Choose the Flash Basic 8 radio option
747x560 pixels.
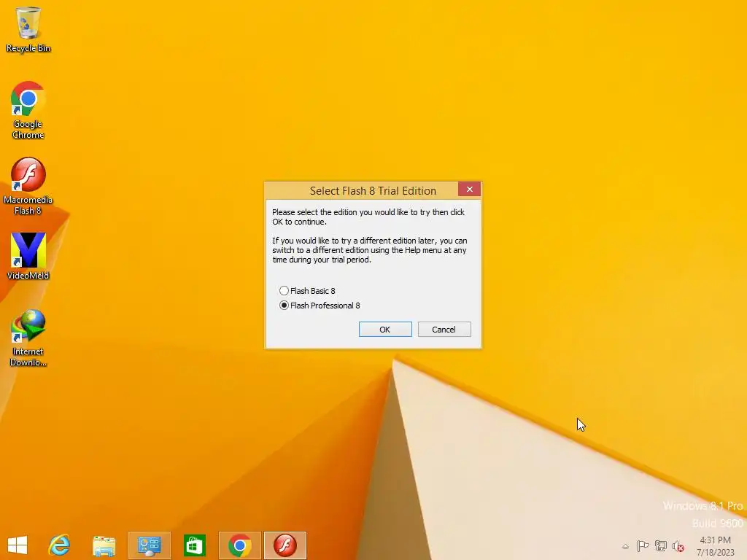point(307,290)
